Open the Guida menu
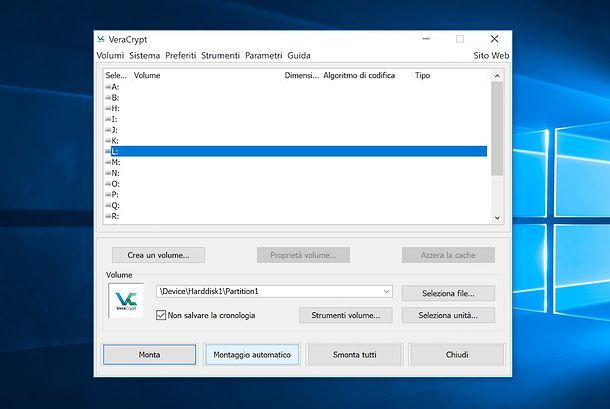 pos(299,55)
